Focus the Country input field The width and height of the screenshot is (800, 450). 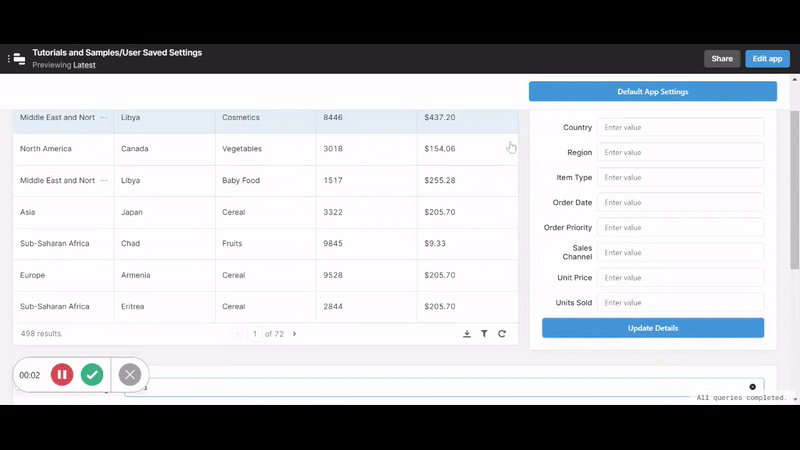click(681, 128)
